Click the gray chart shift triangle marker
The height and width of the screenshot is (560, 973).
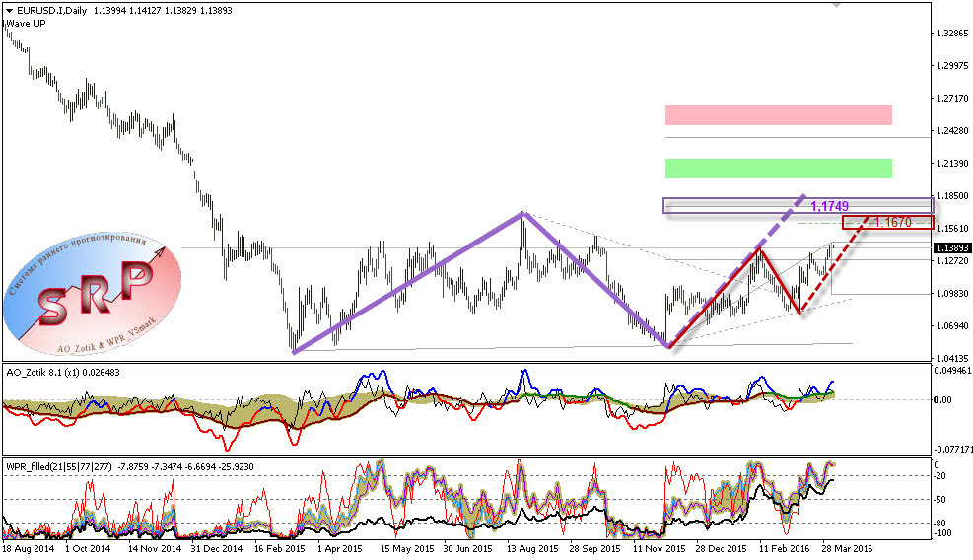click(x=837, y=5)
